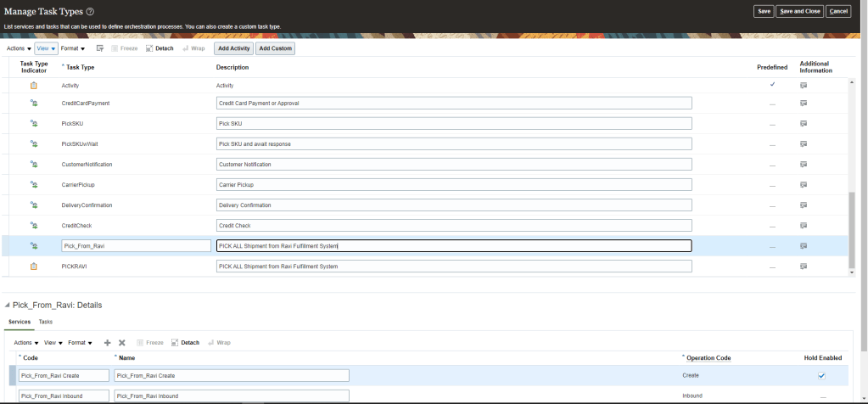
Task: Open the View dropdown in upper toolbar
Action: pyautogui.click(x=45, y=48)
